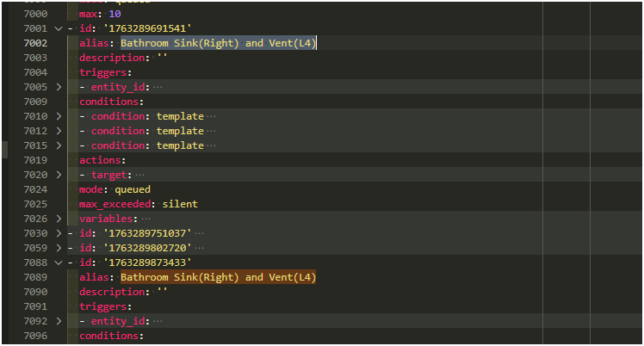This screenshot has height=346, width=644.
Task: Click the 'max_exceeded: silent' line text
Action: [138, 204]
